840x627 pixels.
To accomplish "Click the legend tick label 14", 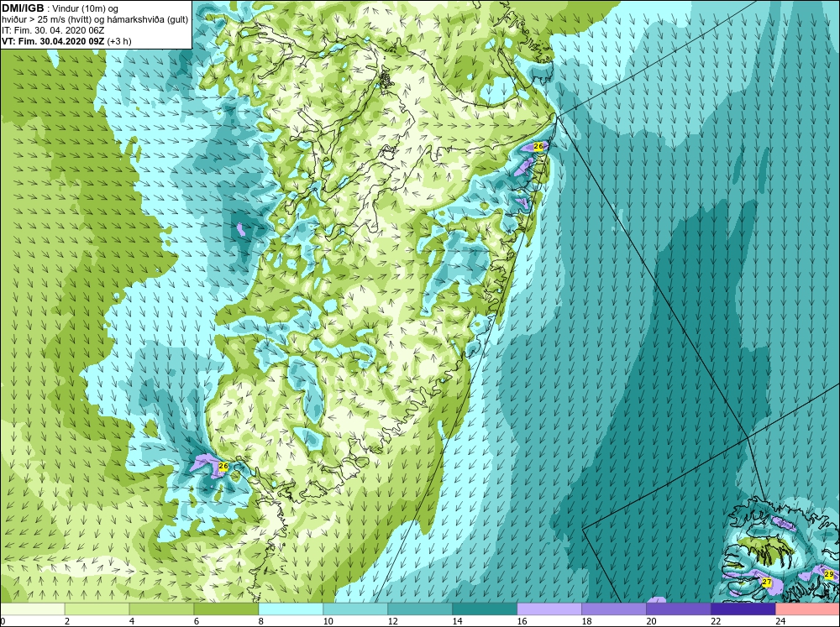I will (457, 621).
